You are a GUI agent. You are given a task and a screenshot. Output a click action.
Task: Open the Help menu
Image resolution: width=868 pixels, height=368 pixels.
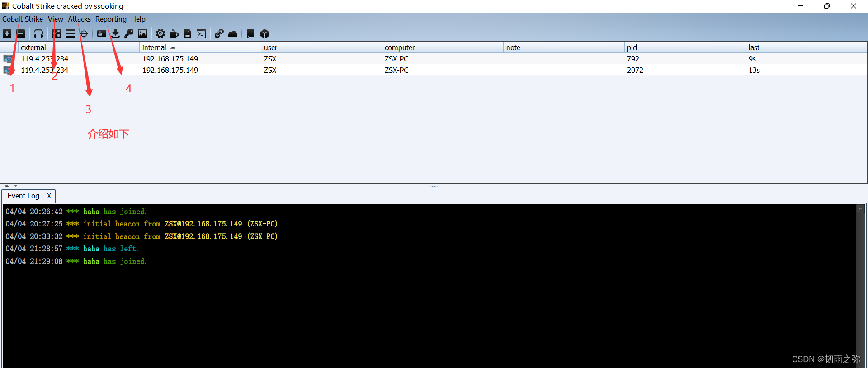click(x=138, y=19)
